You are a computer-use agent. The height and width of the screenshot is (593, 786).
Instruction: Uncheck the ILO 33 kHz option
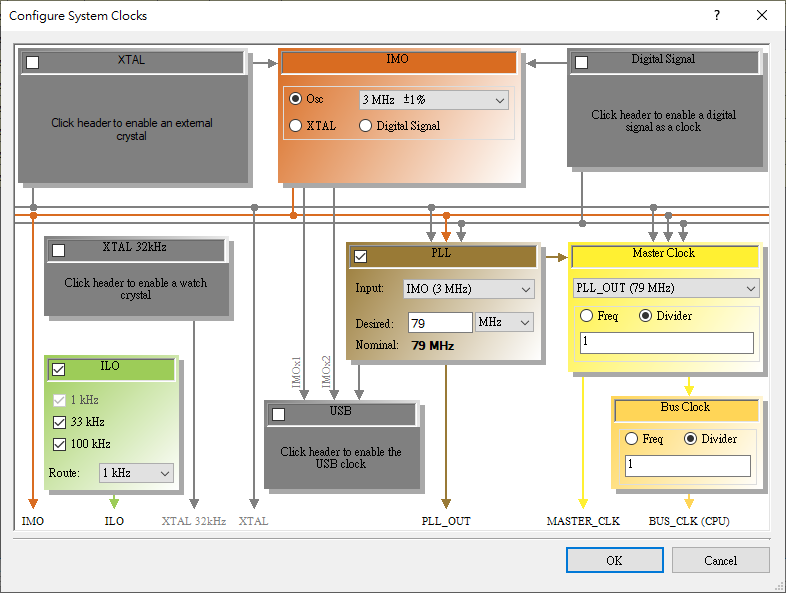59,422
